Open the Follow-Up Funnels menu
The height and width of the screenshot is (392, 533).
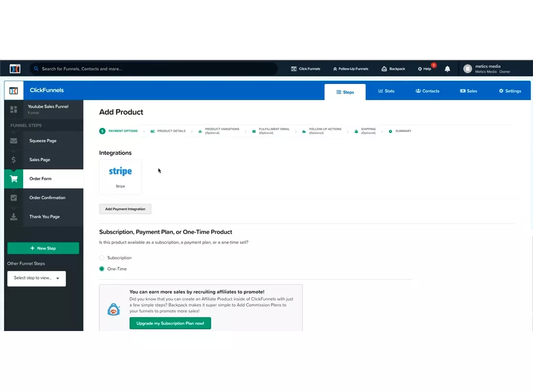(x=350, y=69)
